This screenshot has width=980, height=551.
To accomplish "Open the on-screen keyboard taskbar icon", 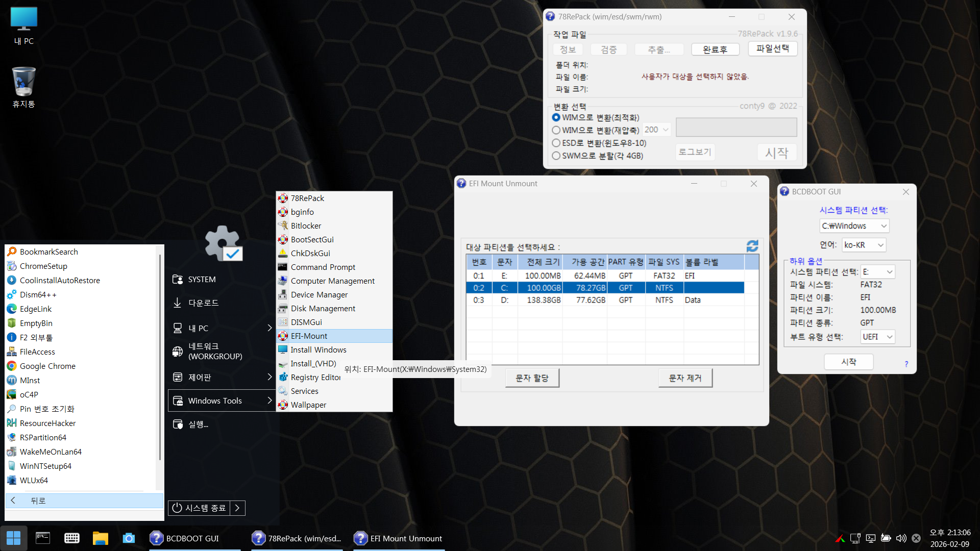I will 72,538.
